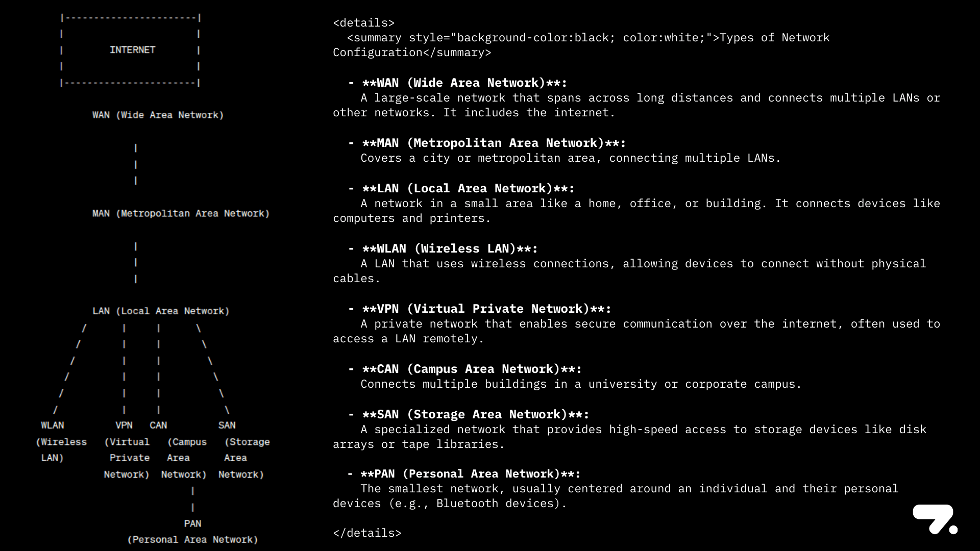
Task: Click the LAN (Local Area Network) diagram node
Action: (x=161, y=311)
